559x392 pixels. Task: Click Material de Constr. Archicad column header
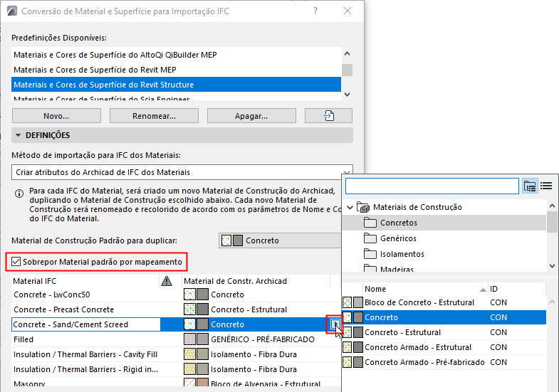tap(256, 281)
